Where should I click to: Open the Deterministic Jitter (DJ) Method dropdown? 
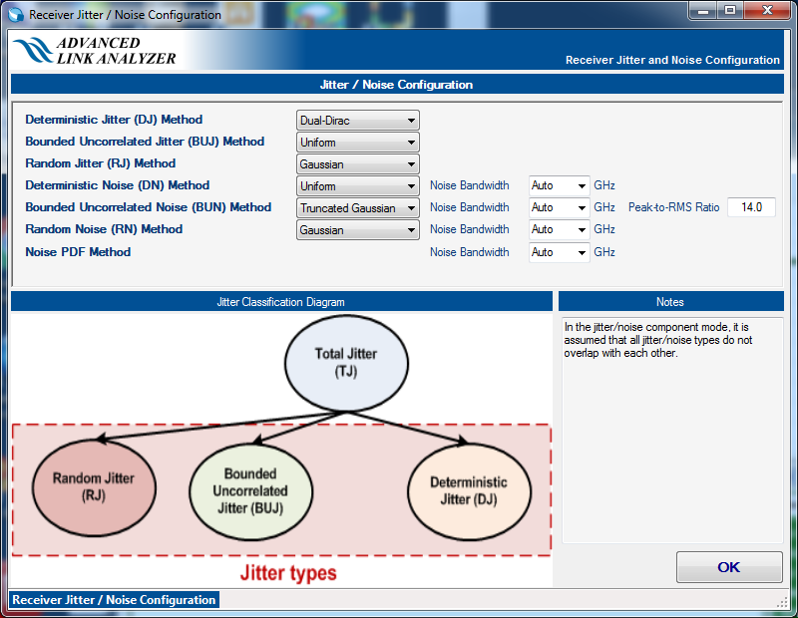[358, 121]
